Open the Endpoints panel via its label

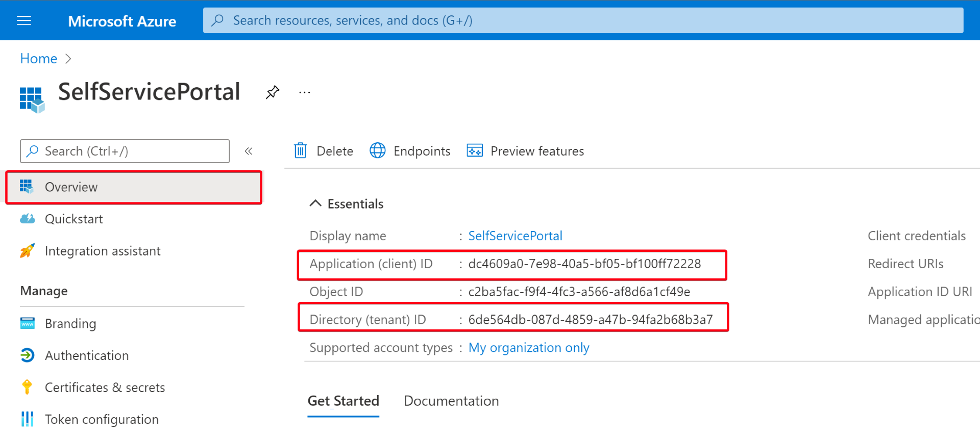(422, 151)
